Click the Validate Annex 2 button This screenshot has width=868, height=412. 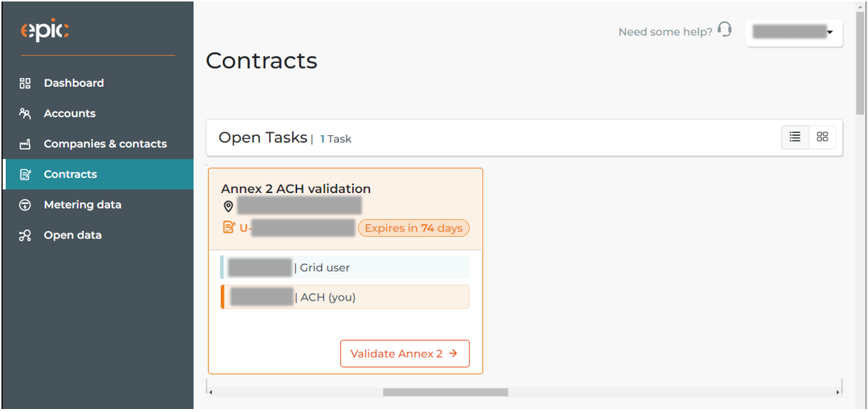(405, 353)
